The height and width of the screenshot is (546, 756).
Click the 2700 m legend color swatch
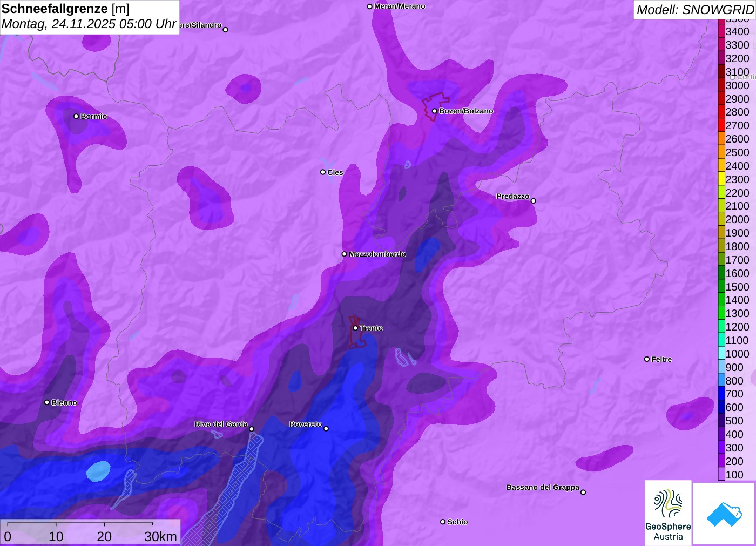(721, 125)
